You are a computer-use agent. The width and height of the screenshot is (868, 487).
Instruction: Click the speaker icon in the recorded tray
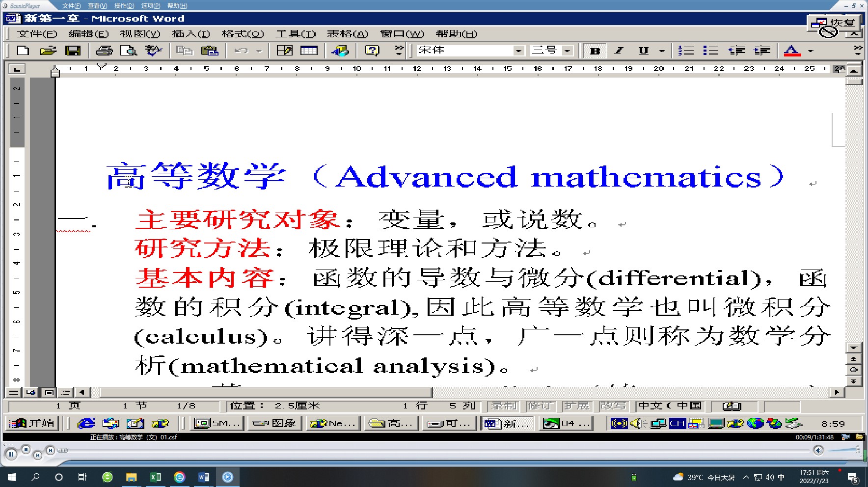tap(638, 423)
